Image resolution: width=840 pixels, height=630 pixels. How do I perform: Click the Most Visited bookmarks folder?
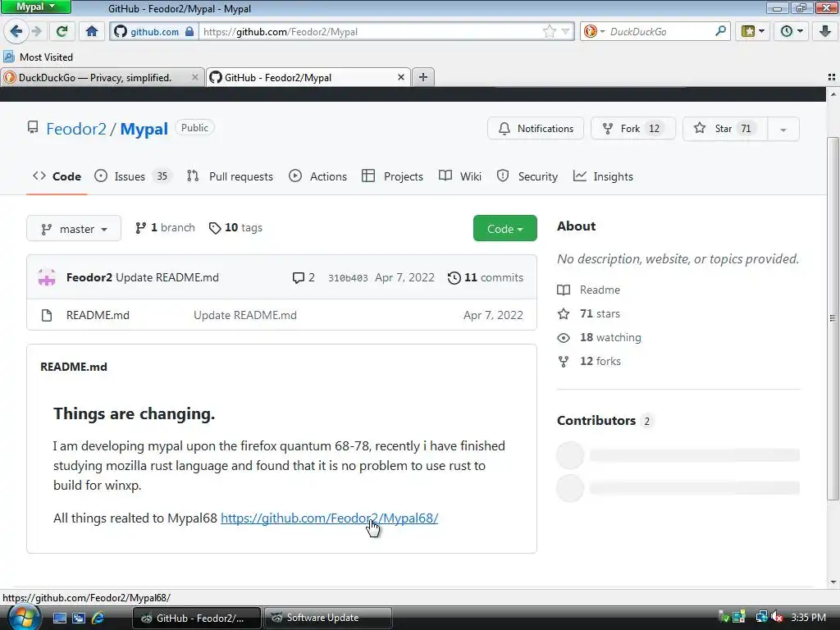(39, 57)
